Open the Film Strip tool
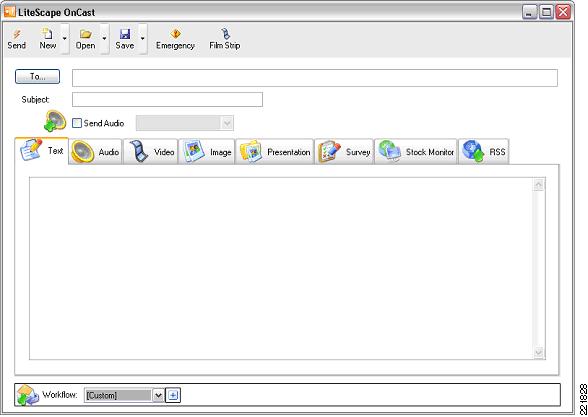The height and width of the screenshot is (417, 588). point(225,34)
